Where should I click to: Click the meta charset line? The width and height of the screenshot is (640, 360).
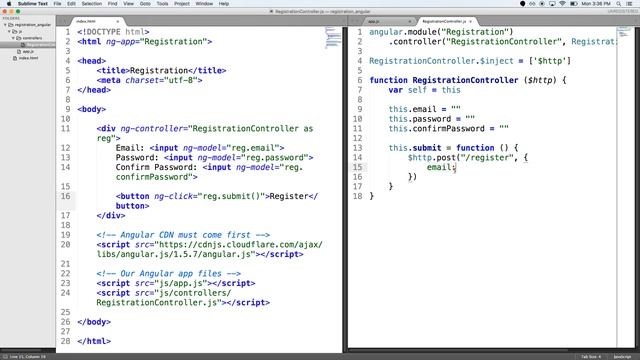click(149, 80)
